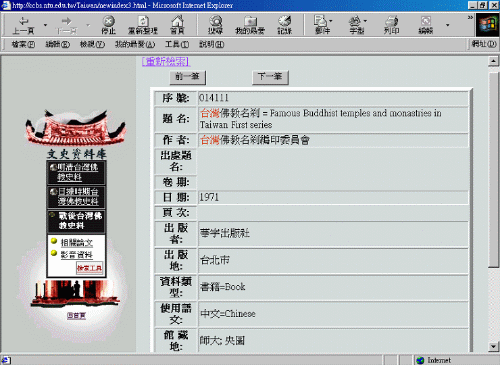Click the 檢索工具 search tool button
The image size is (500, 365).
click(x=89, y=268)
